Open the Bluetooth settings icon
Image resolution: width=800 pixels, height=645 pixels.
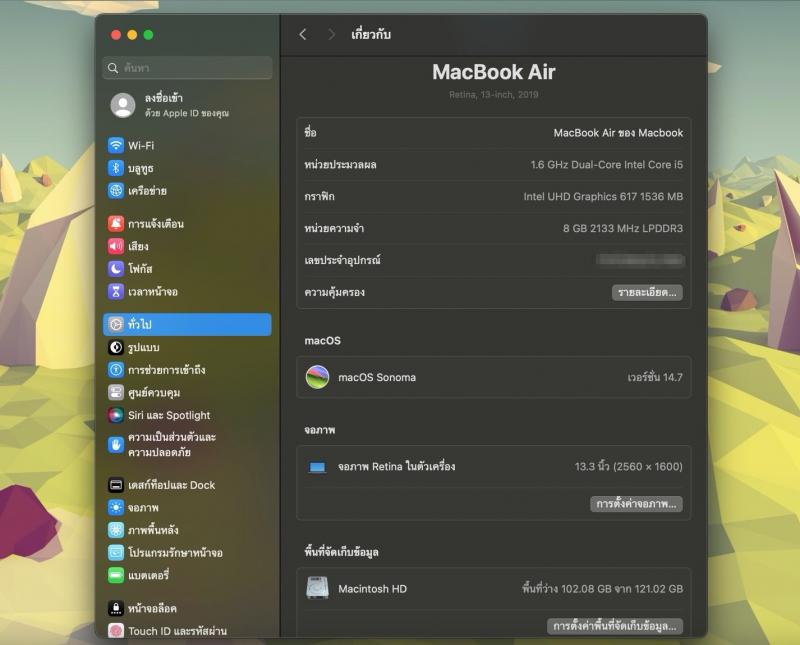pyautogui.click(x=116, y=168)
